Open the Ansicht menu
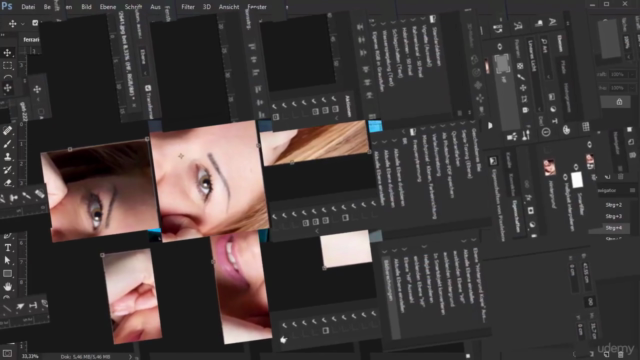The width and height of the screenshot is (640, 360). 229,7
